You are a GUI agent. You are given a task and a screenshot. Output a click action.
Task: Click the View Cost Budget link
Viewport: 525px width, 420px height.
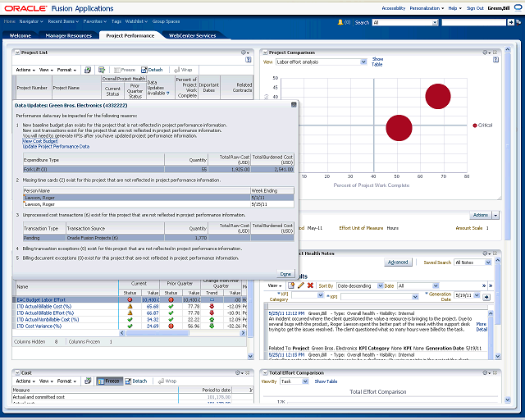40,141
